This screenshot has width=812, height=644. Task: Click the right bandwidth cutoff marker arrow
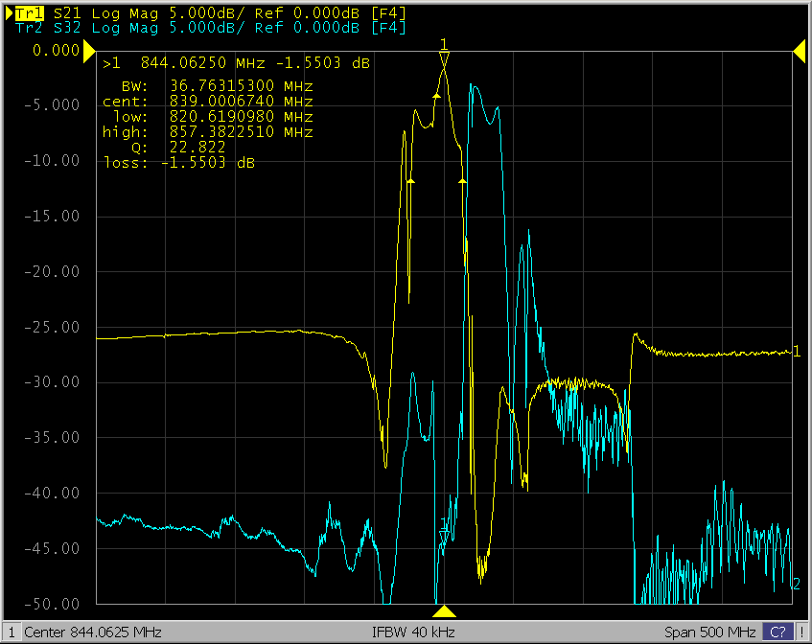pyautogui.click(x=462, y=179)
